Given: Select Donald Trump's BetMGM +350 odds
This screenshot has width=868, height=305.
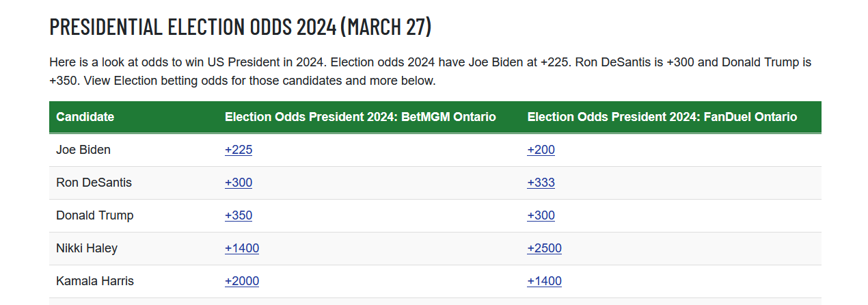Looking at the screenshot, I should click(x=239, y=215).
